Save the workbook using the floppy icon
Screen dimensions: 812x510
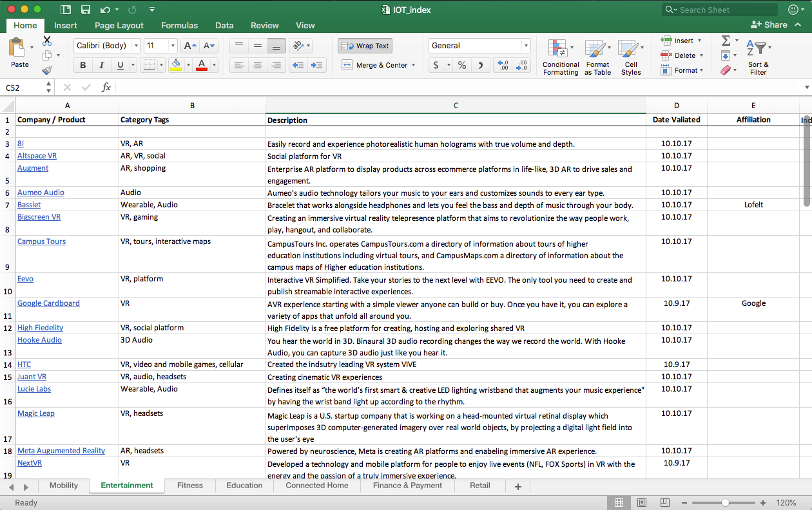(85, 10)
